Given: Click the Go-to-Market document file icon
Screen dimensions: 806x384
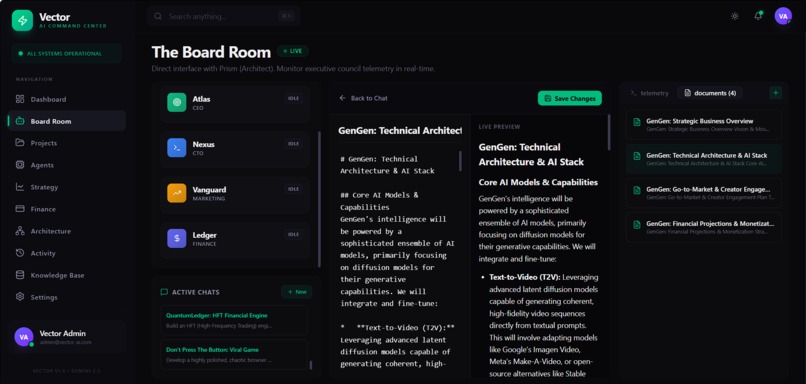Looking at the screenshot, I should (x=637, y=190).
